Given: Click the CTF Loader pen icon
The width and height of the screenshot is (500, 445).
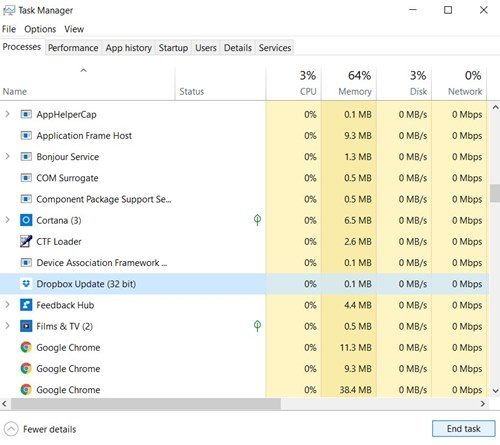Looking at the screenshot, I should [x=26, y=241].
